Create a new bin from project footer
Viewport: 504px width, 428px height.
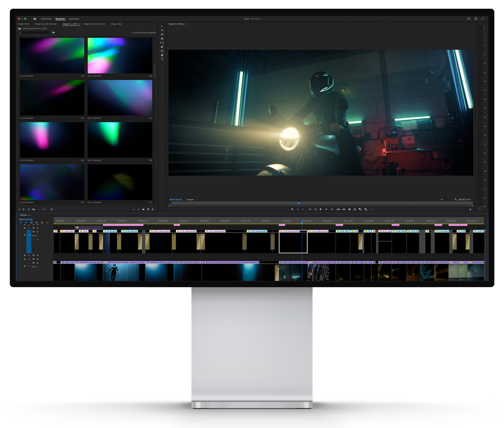[143, 209]
